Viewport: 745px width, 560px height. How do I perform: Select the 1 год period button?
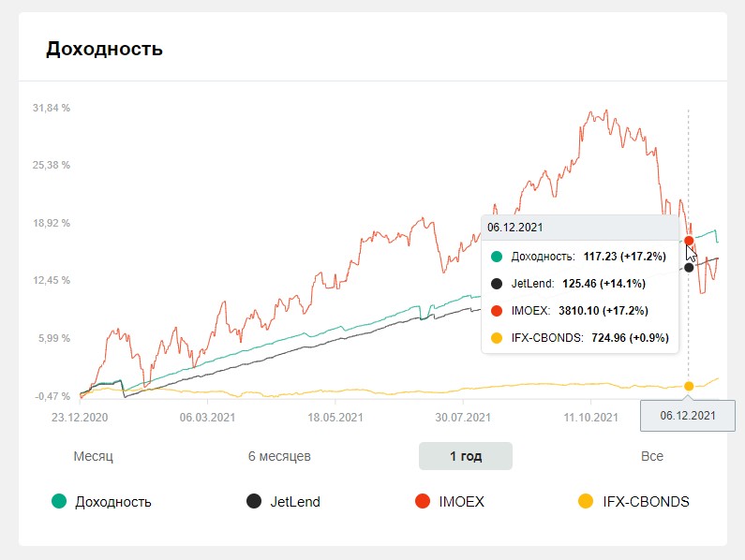pyautogui.click(x=466, y=456)
